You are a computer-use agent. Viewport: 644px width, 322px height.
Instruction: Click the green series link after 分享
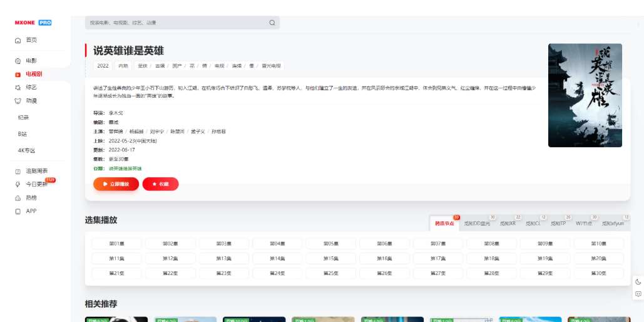(x=125, y=169)
